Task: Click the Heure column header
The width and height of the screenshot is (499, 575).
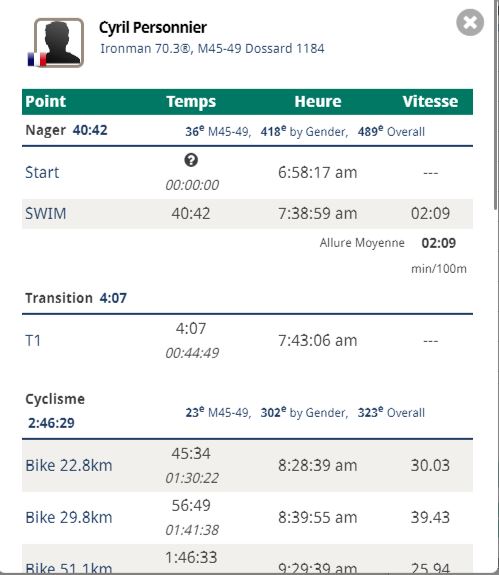Action: point(318,102)
